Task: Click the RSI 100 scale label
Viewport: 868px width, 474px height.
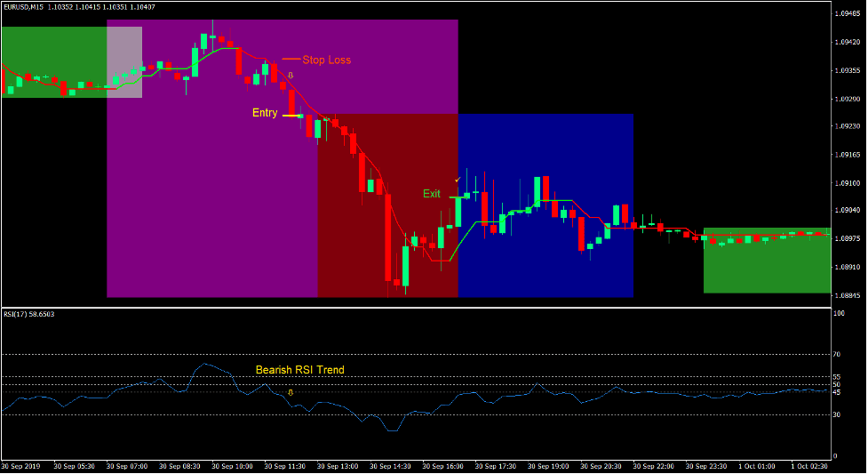Action: [839, 313]
